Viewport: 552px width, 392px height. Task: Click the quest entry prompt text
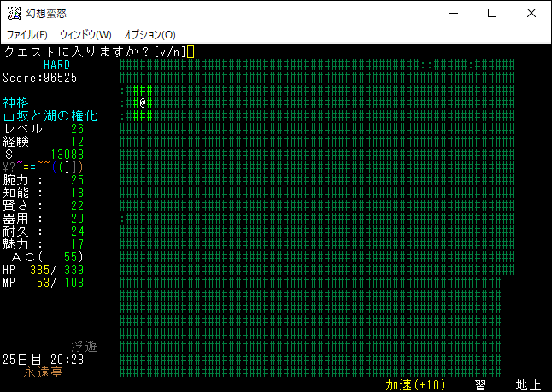(94, 52)
